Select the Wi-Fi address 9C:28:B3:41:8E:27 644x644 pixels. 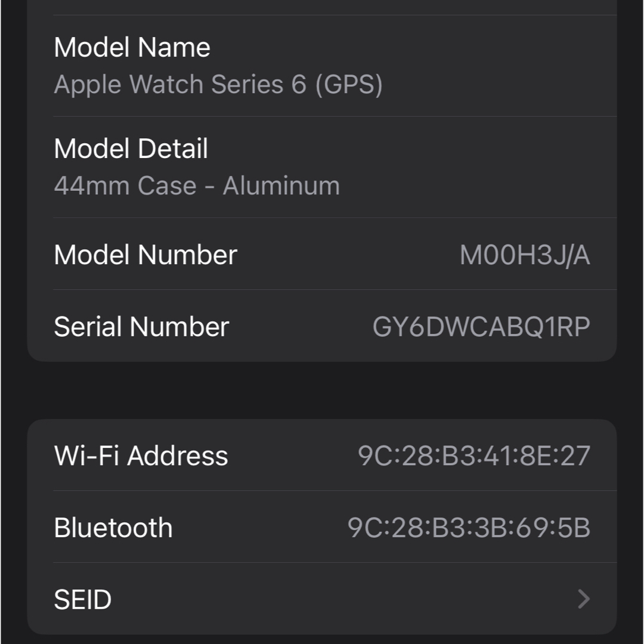(x=474, y=456)
